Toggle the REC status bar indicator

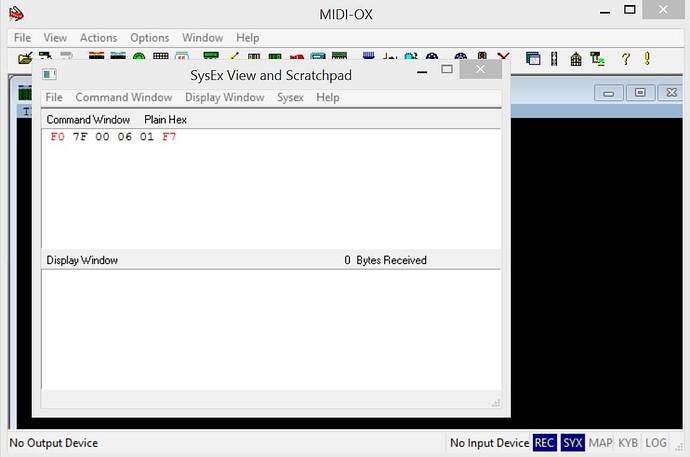tap(544, 442)
